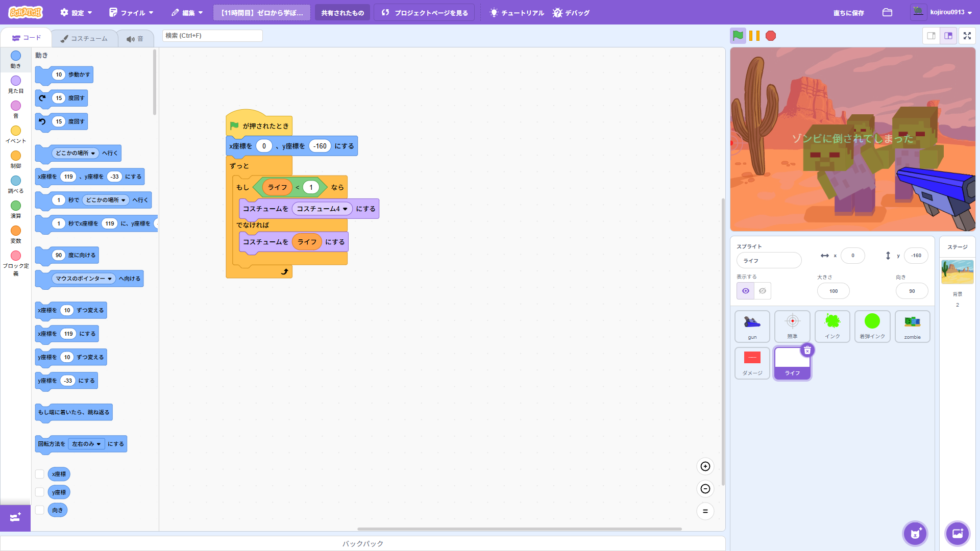
Task: Click プロジェクトページを見る button
Action: coord(424,12)
